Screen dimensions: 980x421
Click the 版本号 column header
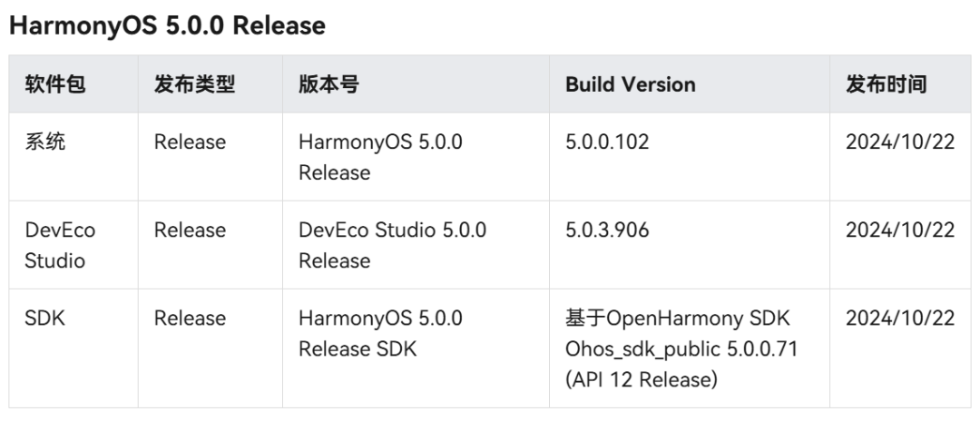pos(328,84)
